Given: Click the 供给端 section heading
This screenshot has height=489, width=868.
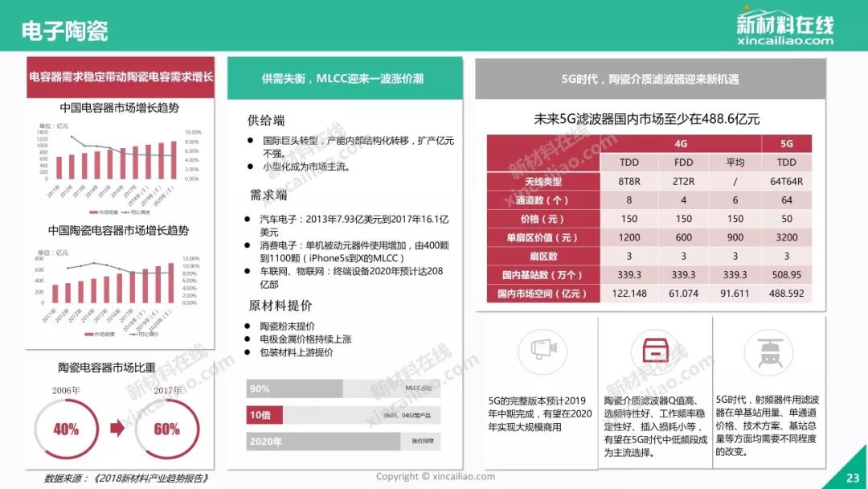Looking at the screenshot, I should [x=266, y=121].
